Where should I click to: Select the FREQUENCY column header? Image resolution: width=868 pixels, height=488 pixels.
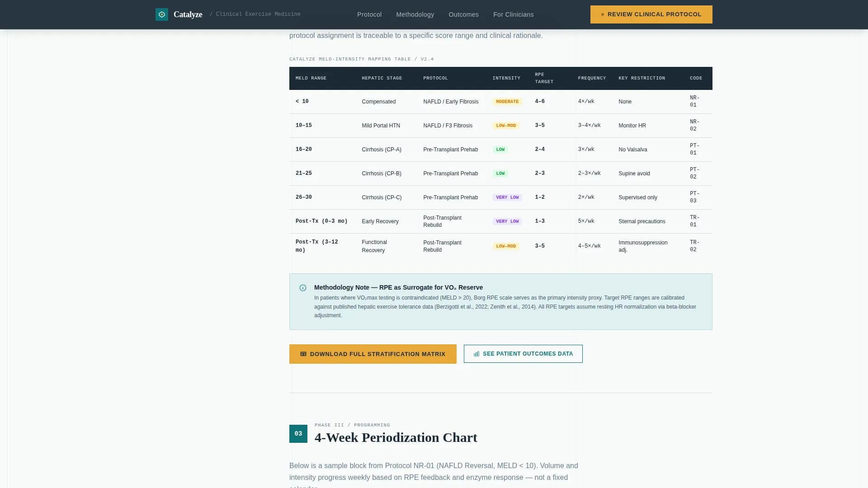click(592, 78)
